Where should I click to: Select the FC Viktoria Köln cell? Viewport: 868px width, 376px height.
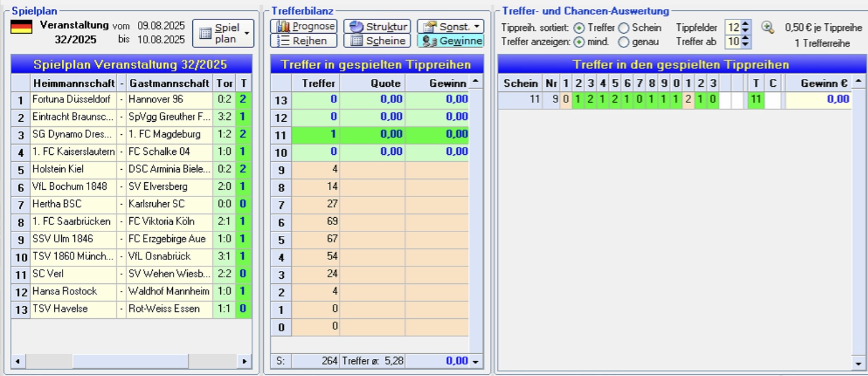169,222
